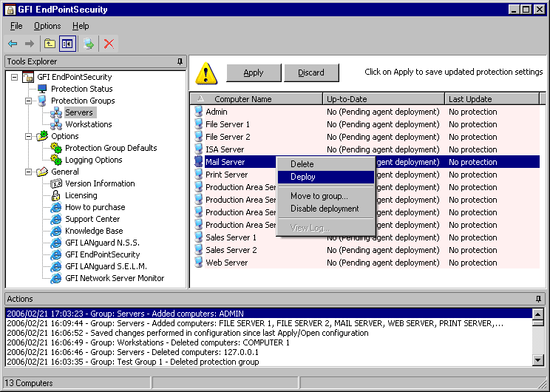Click the red X delete toolbar icon
The image size is (550, 392).
coord(109,44)
